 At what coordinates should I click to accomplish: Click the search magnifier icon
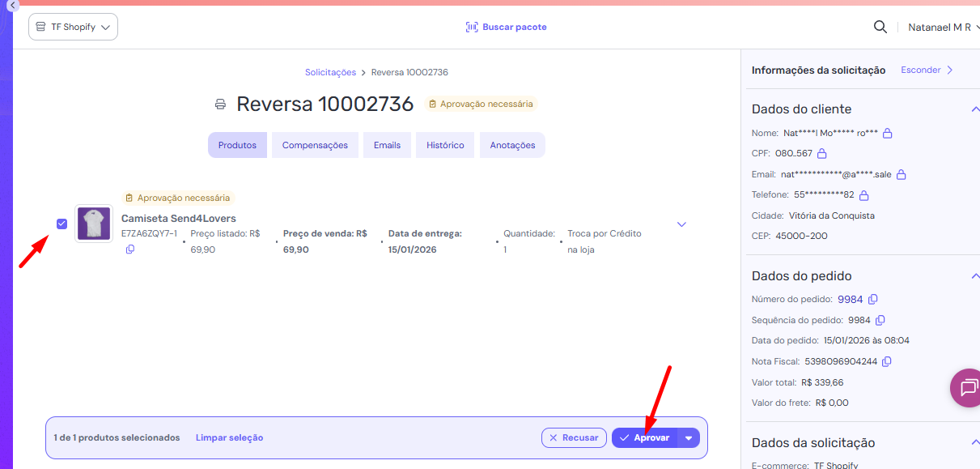(880, 27)
